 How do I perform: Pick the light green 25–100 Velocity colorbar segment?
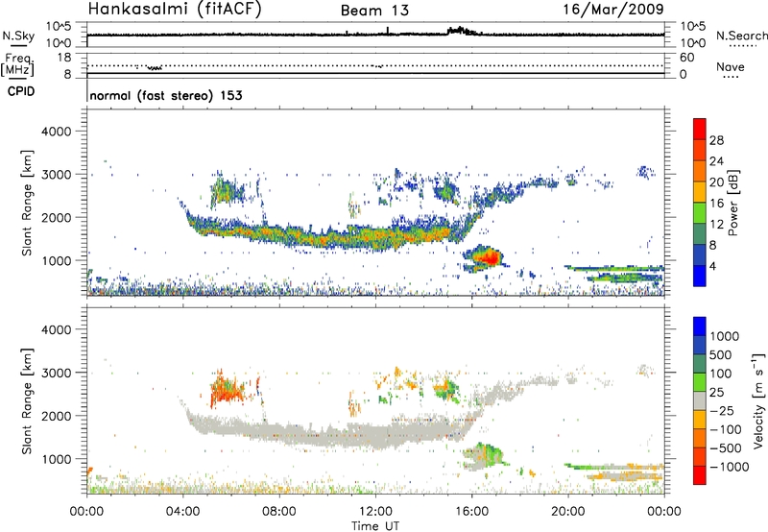click(x=700, y=382)
